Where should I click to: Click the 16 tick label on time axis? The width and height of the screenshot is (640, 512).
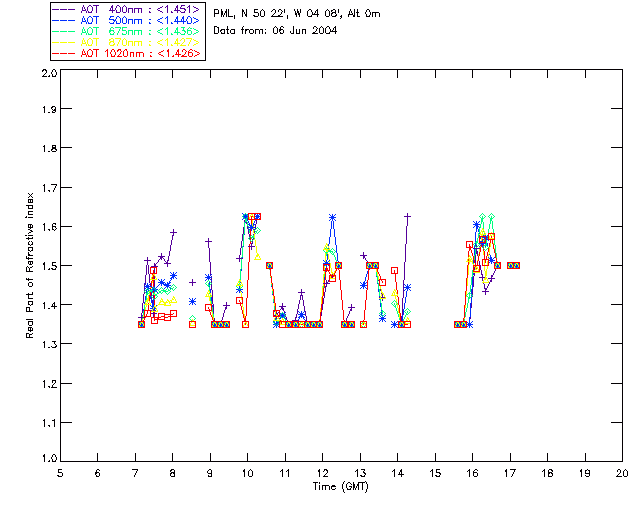point(473,472)
